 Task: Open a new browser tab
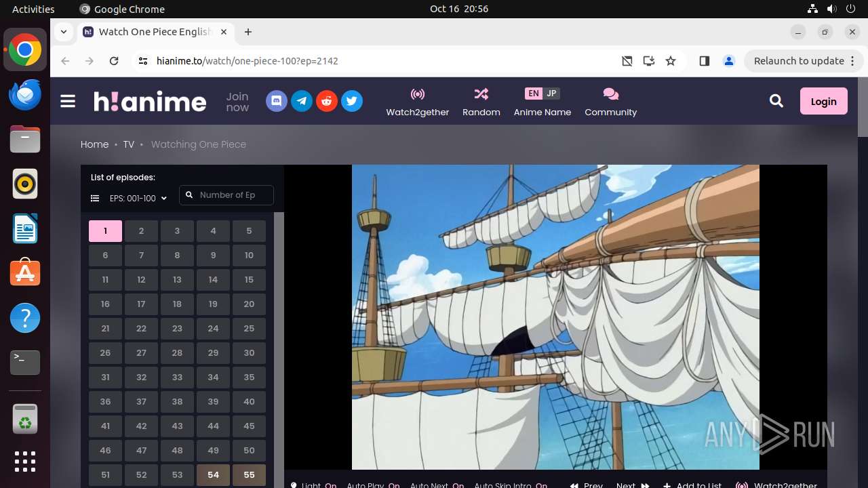[x=248, y=32]
